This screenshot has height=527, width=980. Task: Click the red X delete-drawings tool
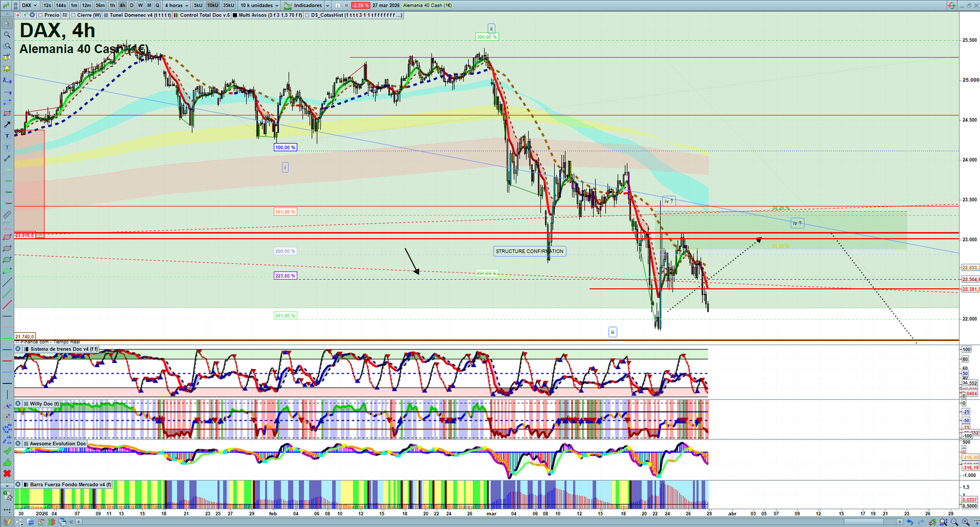[7, 474]
